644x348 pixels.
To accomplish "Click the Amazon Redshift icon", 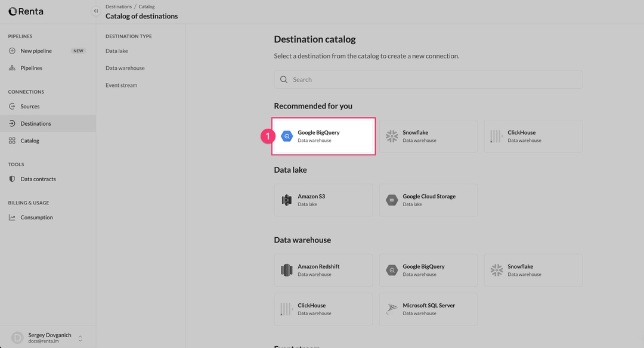I will pyautogui.click(x=287, y=270).
